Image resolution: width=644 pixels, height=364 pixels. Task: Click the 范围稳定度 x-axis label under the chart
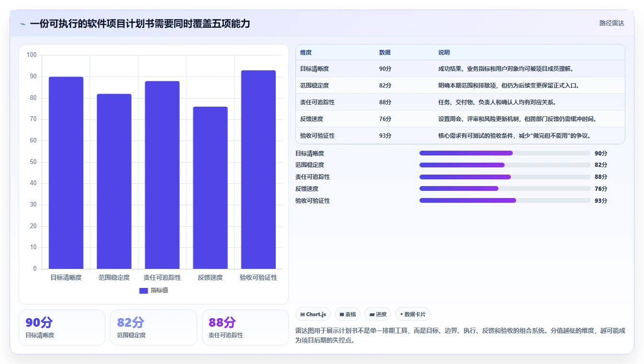pos(114,277)
